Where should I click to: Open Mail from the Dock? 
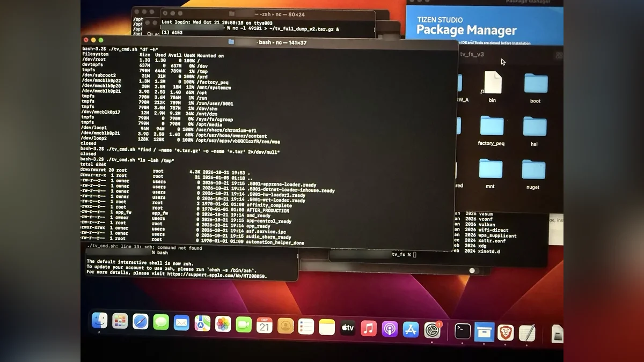tap(181, 322)
